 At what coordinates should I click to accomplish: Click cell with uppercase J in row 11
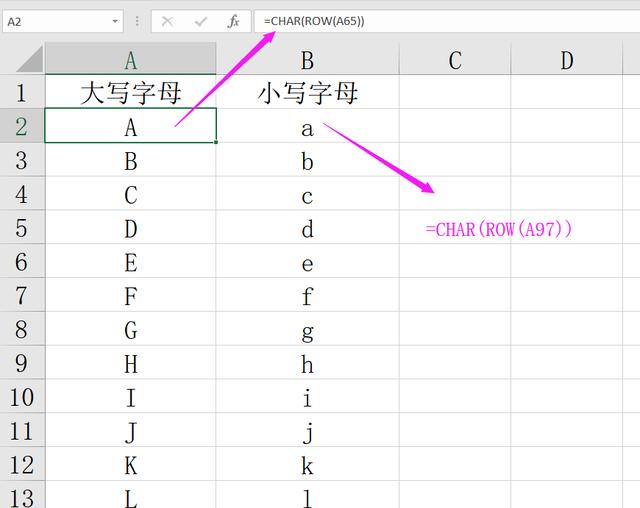coord(131,430)
